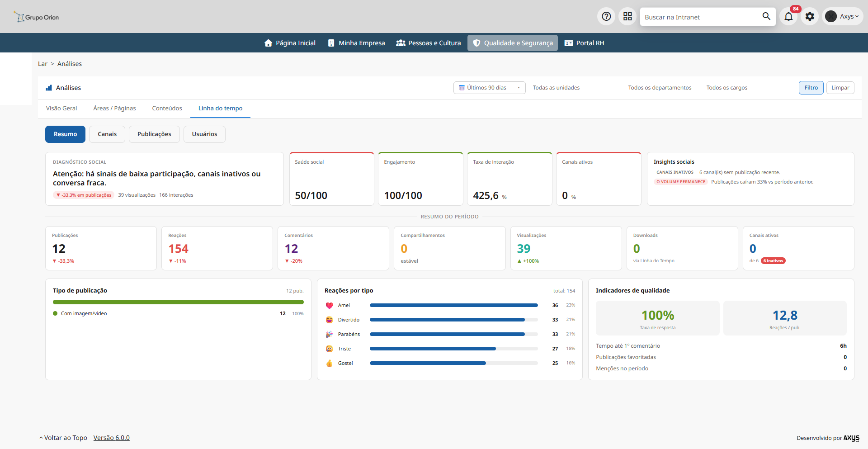The width and height of the screenshot is (868, 449).
Task: Open the Pessoas e Cultura menu
Action: [x=429, y=43]
